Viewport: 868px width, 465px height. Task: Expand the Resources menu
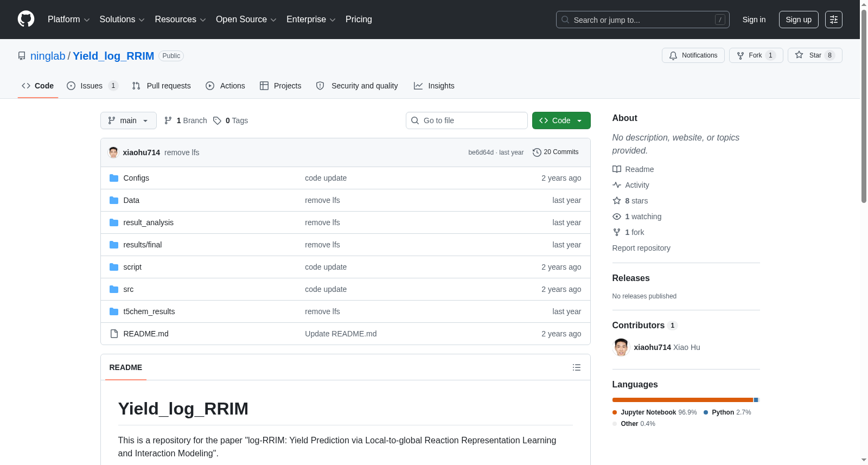point(180,20)
